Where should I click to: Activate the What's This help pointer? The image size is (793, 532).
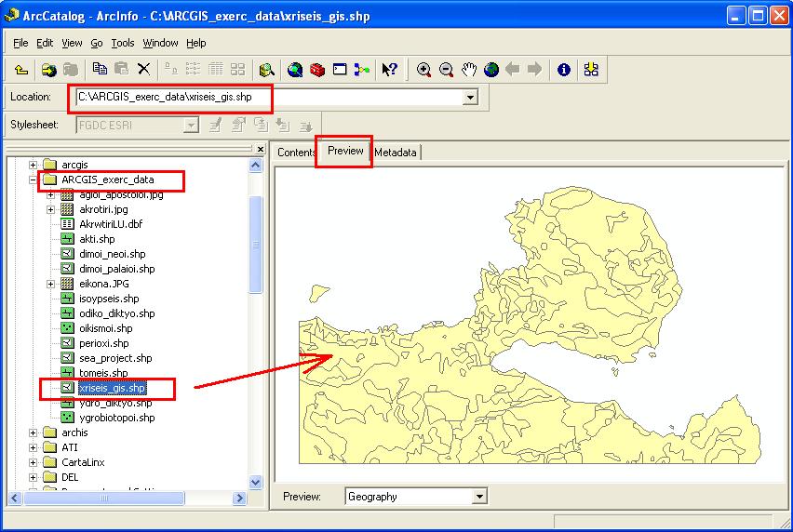click(389, 69)
